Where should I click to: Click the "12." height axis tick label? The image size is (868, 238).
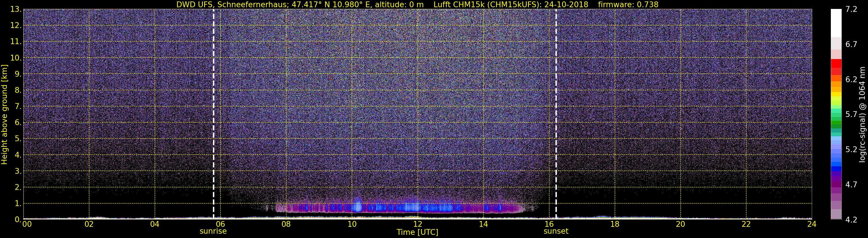click(16, 26)
